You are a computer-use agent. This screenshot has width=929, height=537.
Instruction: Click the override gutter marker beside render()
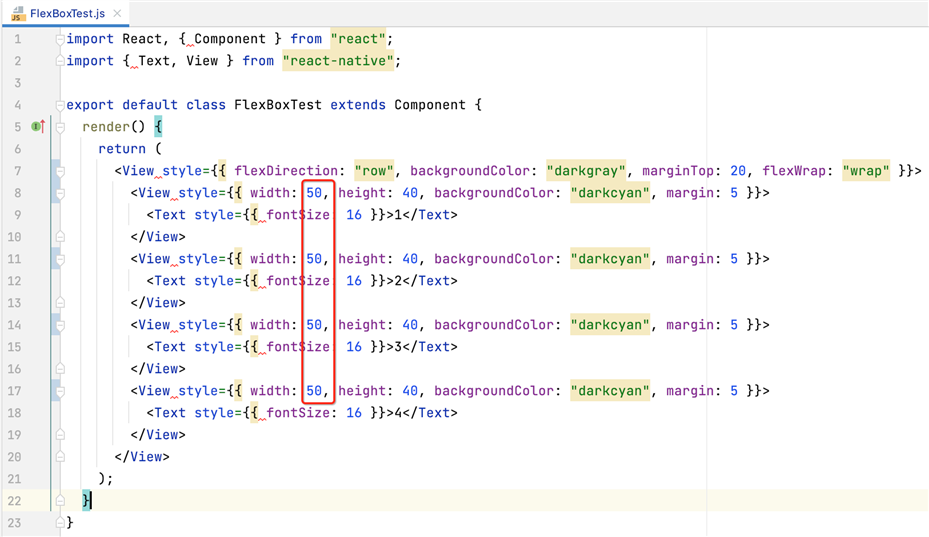[x=38, y=127]
